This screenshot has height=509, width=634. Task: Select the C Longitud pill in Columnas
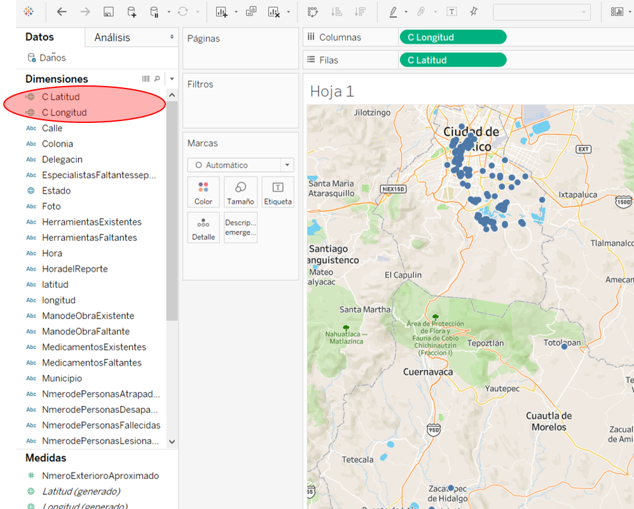453,37
